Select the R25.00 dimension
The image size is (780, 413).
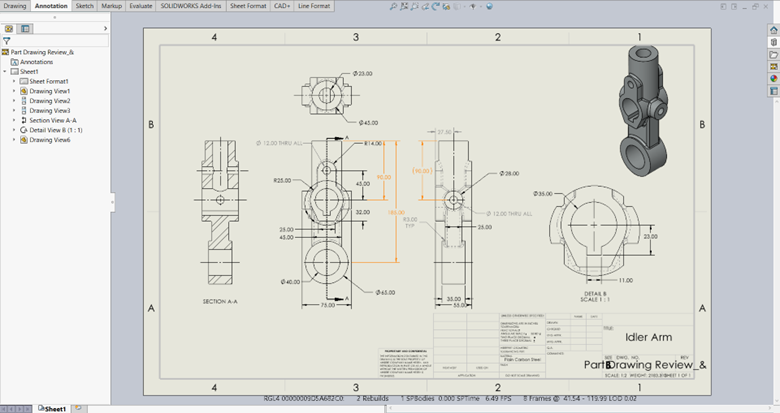[282, 181]
